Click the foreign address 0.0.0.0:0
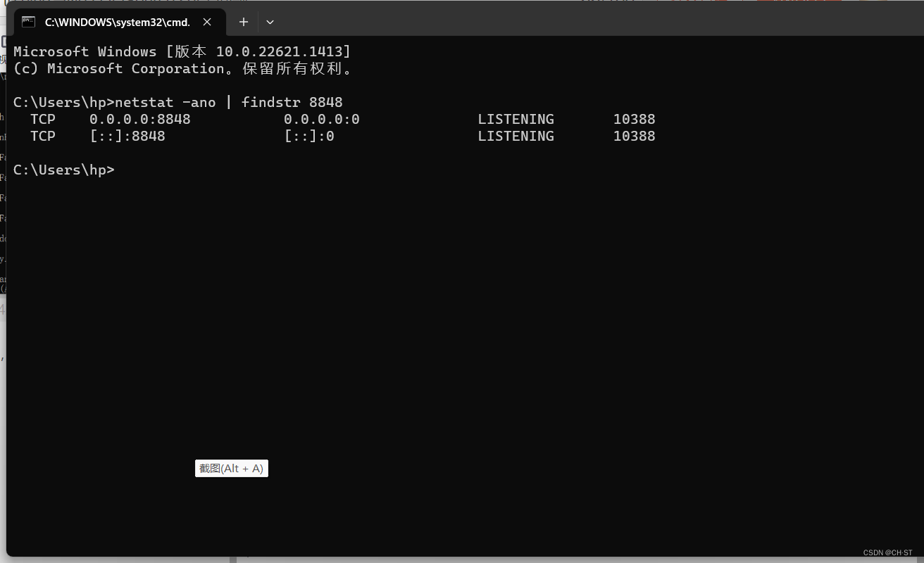This screenshot has width=924, height=563. (322, 119)
